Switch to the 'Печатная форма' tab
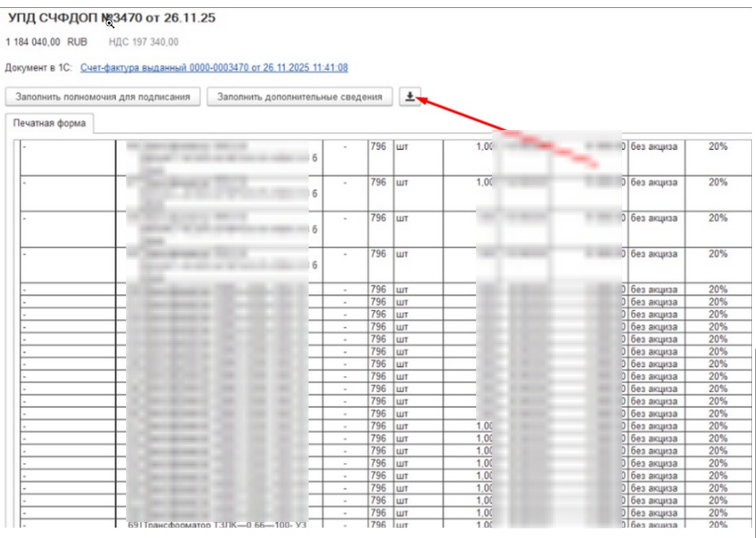Viewport: 756px width, 538px height. coord(49,124)
